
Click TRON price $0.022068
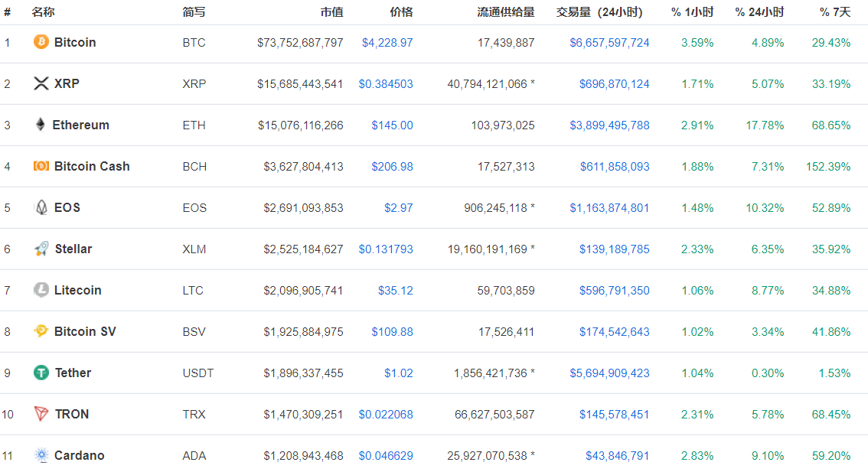pyautogui.click(x=386, y=415)
